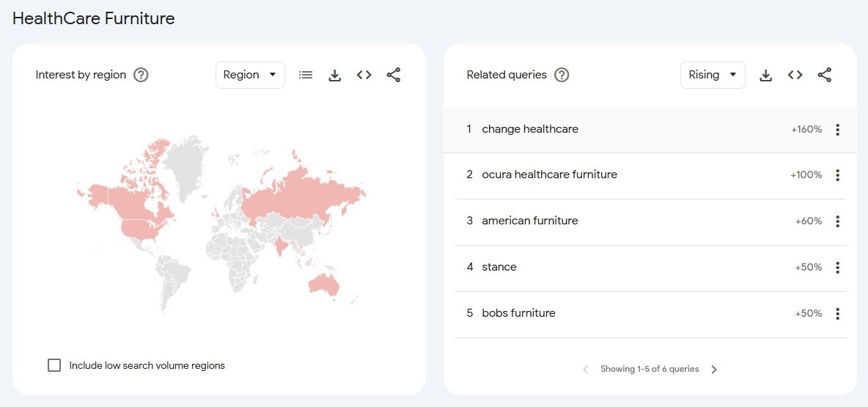
Task: Embed the Interest by region chart
Action: tap(364, 75)
